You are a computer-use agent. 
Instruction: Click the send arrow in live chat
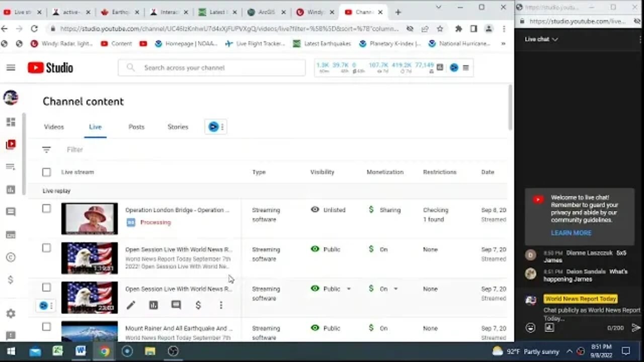[636, 328]
